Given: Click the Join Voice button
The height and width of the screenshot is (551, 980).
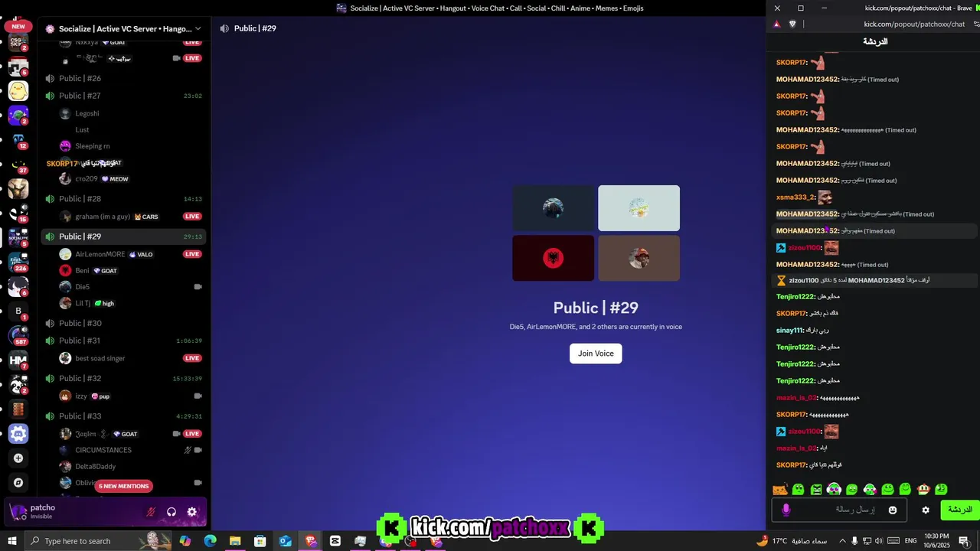Looking at the screenshot, I should click(596, 354).
